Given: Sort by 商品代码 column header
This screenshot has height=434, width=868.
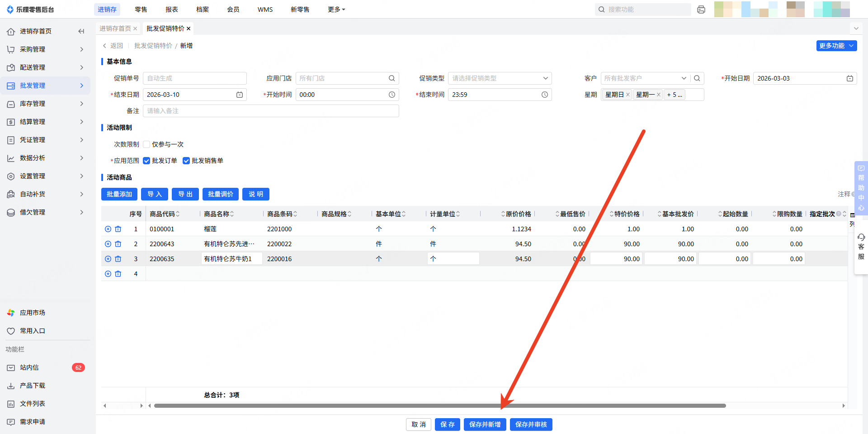Looking at the screenshot, I should pos(165,214).
